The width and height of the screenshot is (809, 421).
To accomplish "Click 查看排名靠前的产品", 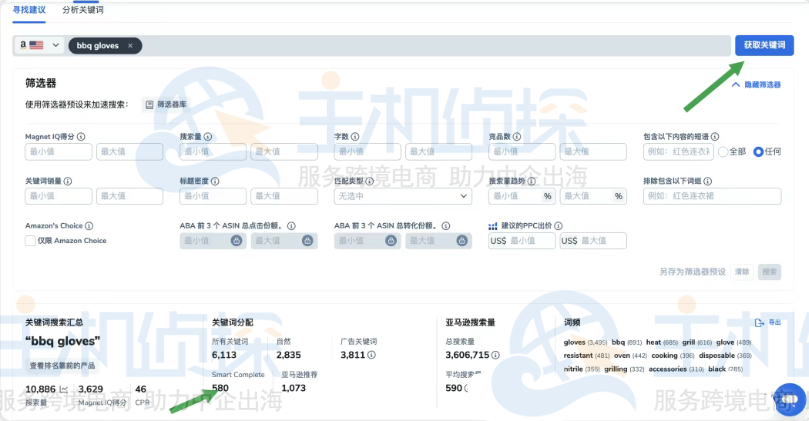I will [62, 366].
